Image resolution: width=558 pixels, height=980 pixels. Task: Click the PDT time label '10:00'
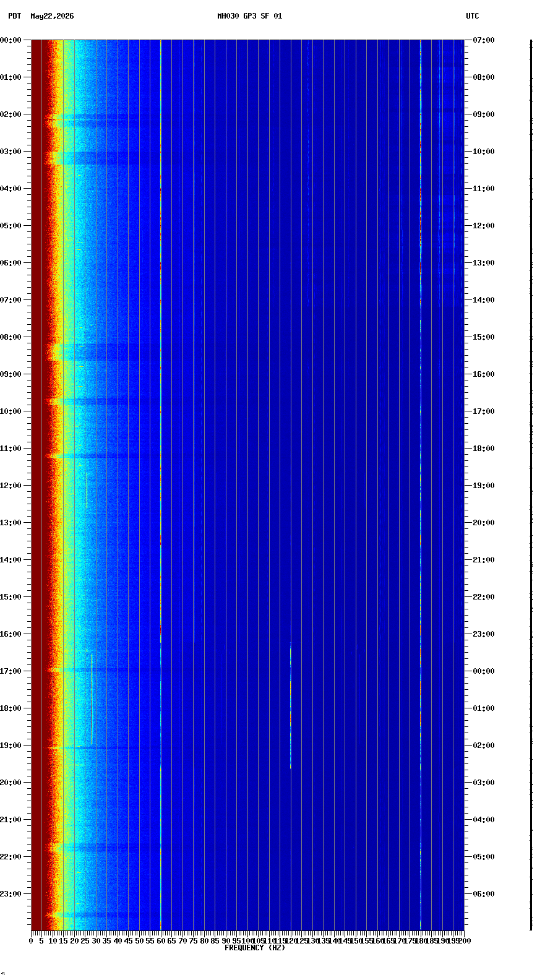pos(11,411)
